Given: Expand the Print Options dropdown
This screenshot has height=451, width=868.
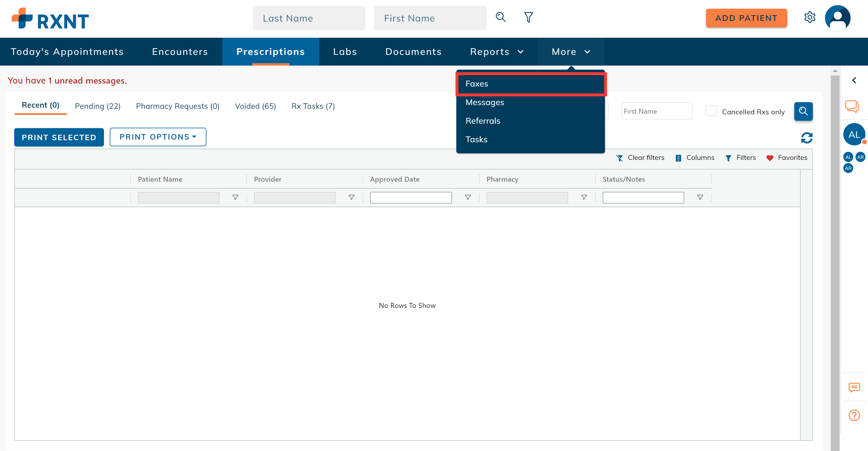Looking at the screenshot, I should [158, 137].
